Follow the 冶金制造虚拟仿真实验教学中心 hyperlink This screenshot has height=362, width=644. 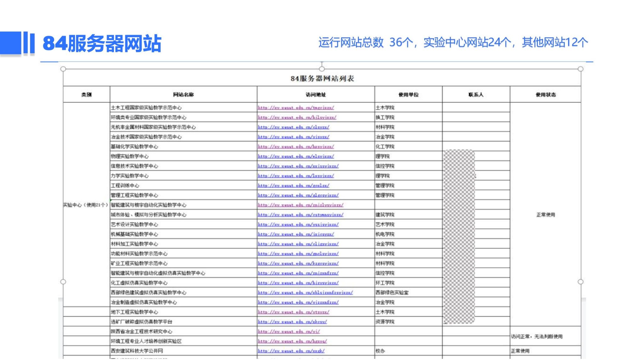tap(298, 303)
